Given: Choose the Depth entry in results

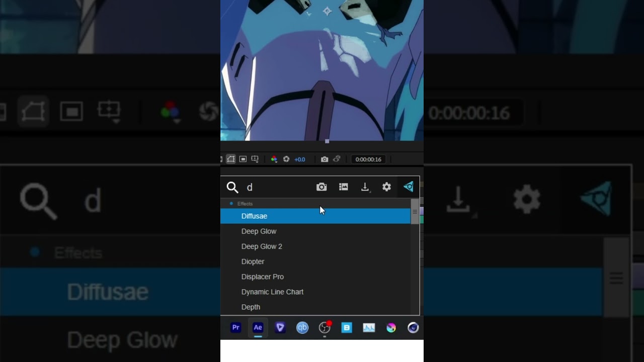Looking at the screenshot, I should point(315,307).
